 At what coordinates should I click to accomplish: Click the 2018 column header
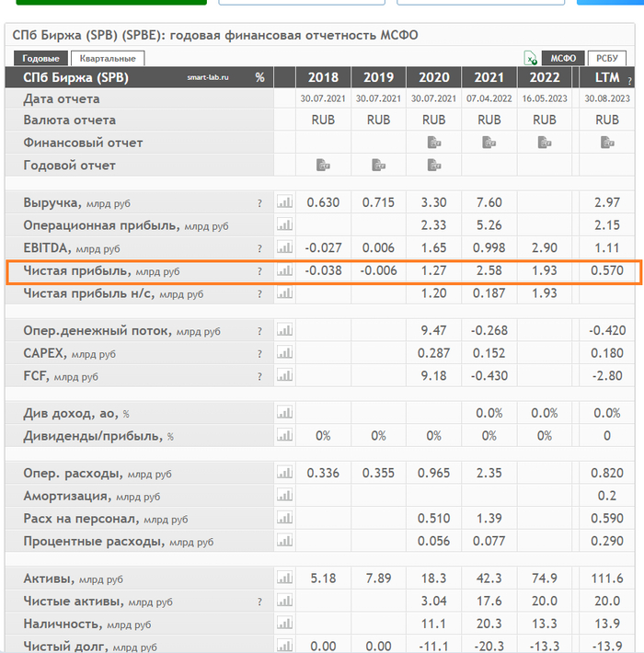point(323,77)
